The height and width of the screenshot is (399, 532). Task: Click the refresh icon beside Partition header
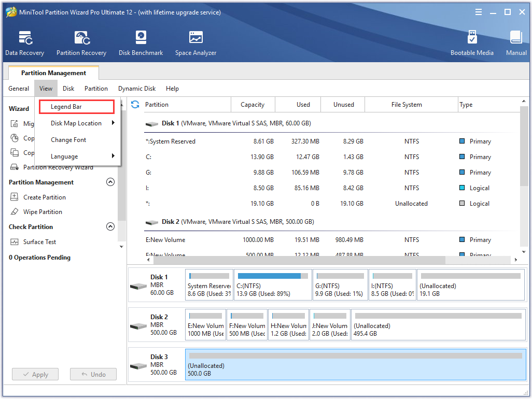[x=135, y=105]
